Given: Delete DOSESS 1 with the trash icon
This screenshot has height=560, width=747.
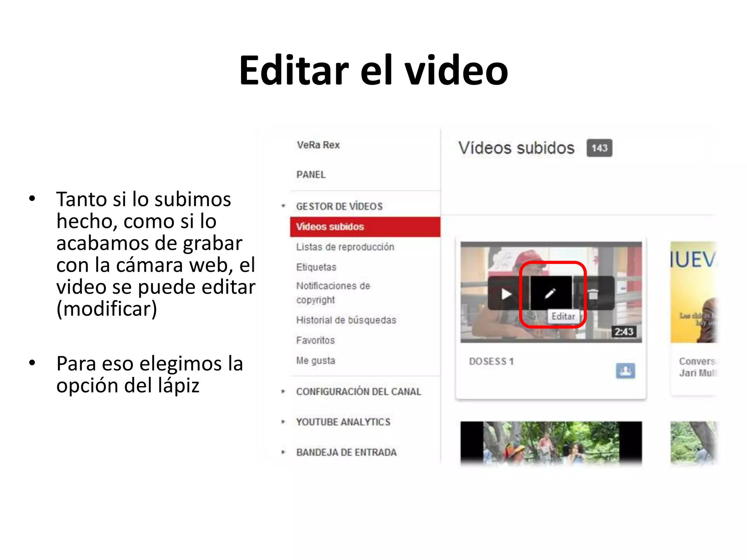Looking at the screenshot, I should point(593,294).
